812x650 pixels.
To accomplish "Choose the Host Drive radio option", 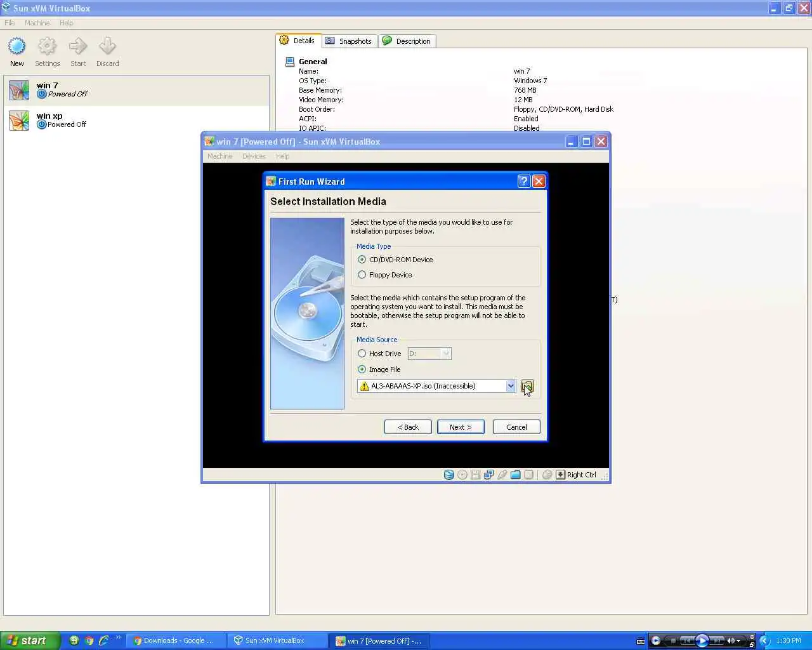I will tap(362, 354).
